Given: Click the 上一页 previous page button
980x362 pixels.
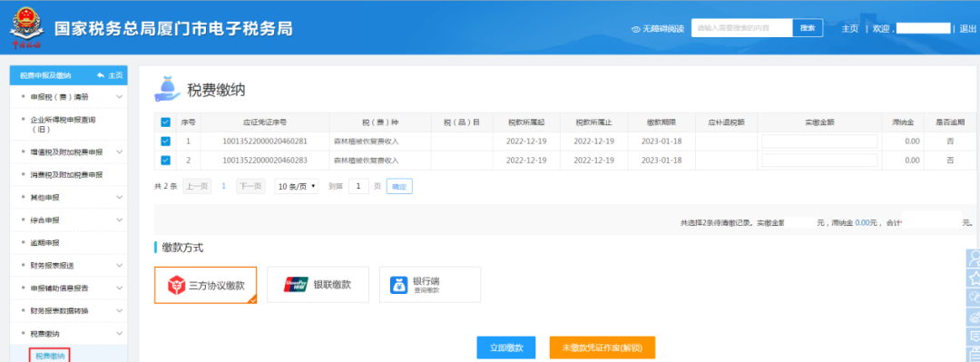Looking at the screenshot, I should click(x=197, y=186).
